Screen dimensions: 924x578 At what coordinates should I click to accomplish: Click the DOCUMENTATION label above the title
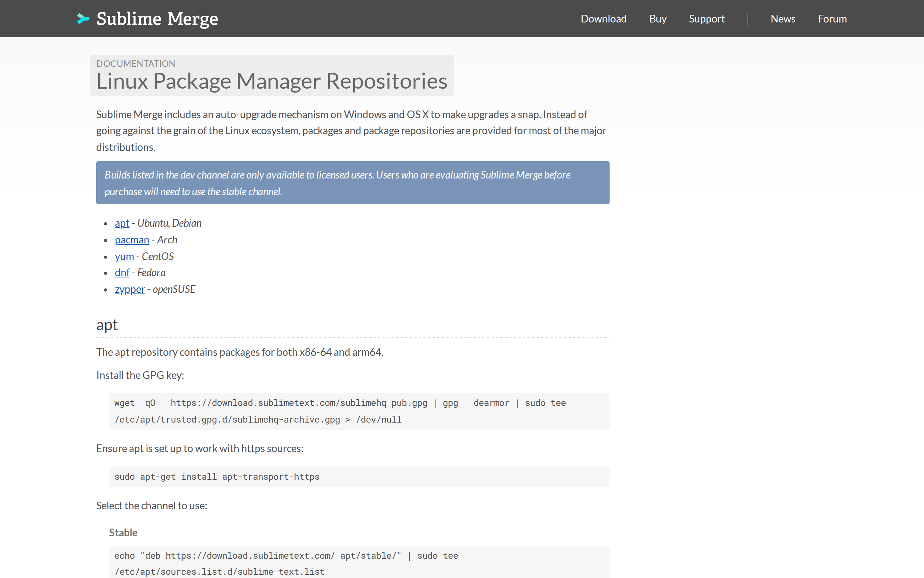135,64
